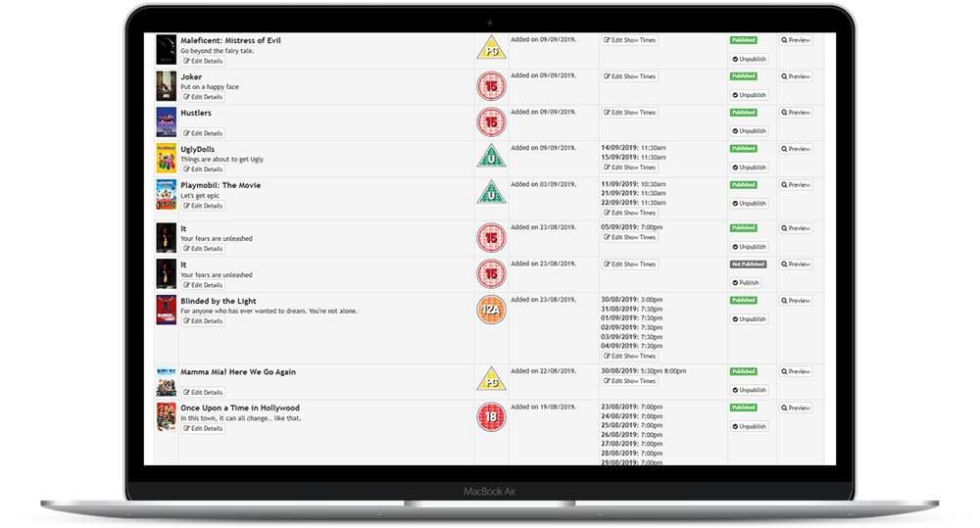Viewport: 980px width, 528px height.
Task: Click the 15 rating icon for Joker
Action: [x=490, y=86]
